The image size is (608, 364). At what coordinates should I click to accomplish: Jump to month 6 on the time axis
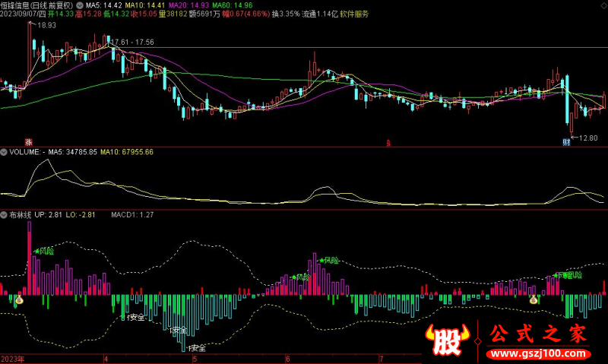(288, 359)
